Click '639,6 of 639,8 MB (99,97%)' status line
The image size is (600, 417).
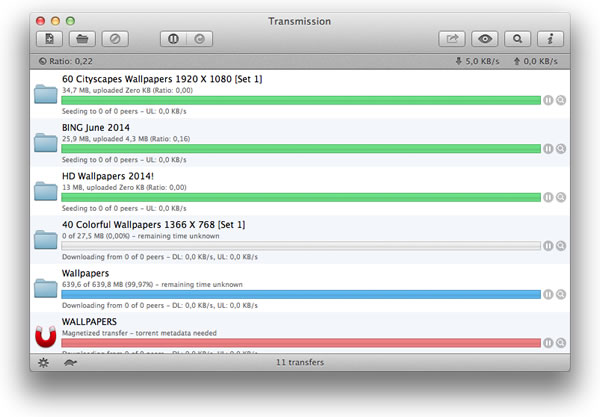(x=152, y=285)
